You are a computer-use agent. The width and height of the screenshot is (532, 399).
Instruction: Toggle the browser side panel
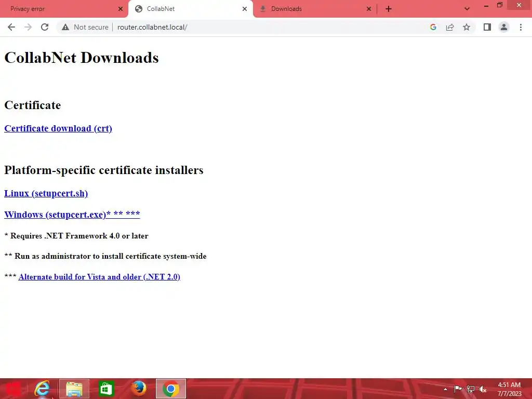tap(487, 27)
